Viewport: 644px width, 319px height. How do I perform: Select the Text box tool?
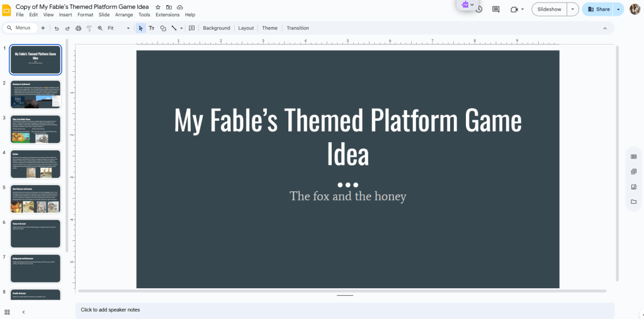[152, 28]
